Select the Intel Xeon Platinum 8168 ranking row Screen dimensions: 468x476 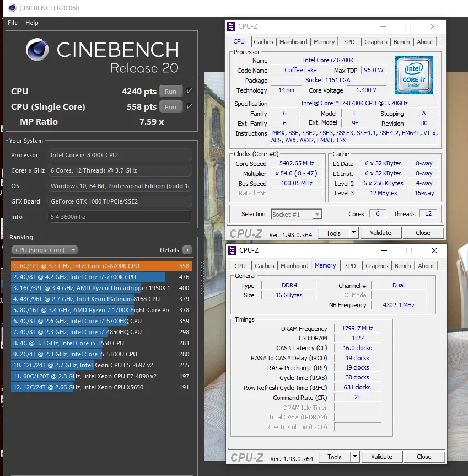point(101,299)
